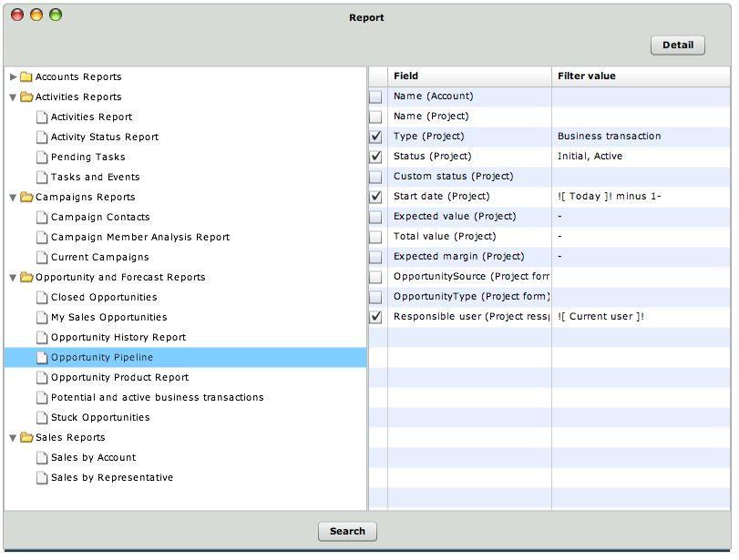Click the Opportunity and Forecast Reports folder icon
The width and height of the screenshot is (739, 560).
coord(26,277)
